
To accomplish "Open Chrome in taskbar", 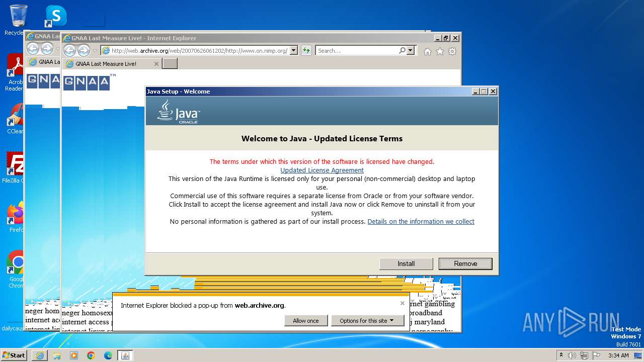I will click(x=91, y=355).
